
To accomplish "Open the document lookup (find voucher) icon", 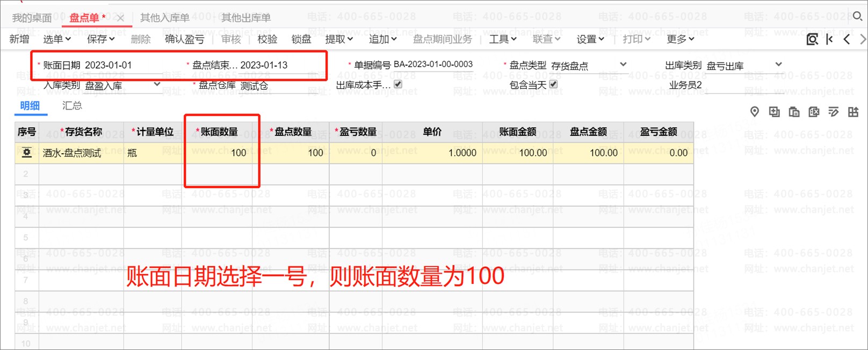I will [x=812, y=39].
